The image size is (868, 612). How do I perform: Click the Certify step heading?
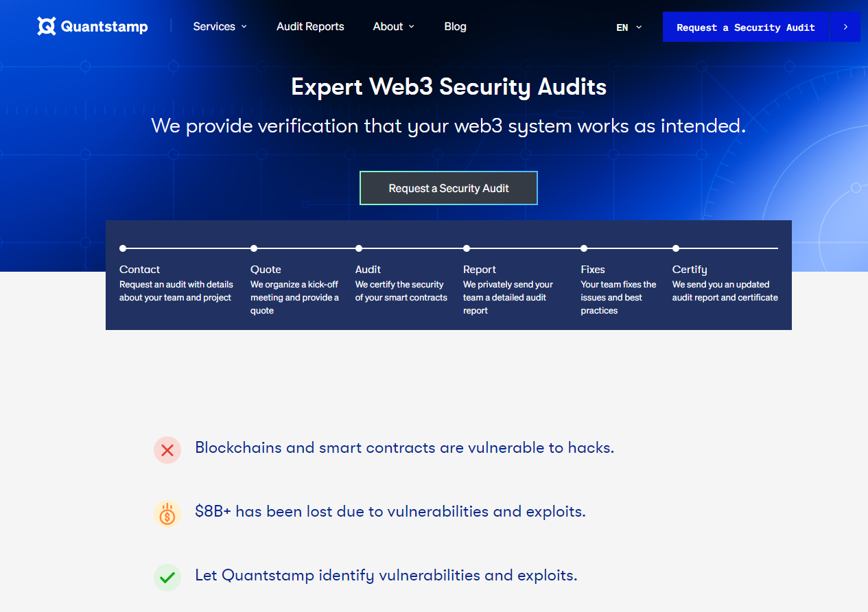(690, 270)
